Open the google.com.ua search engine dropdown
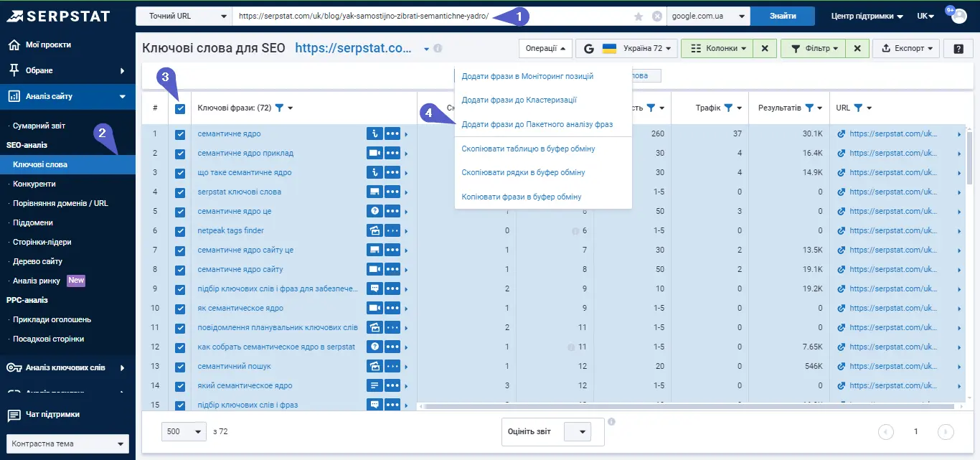980x460 pixels. [x=708, y=16]
